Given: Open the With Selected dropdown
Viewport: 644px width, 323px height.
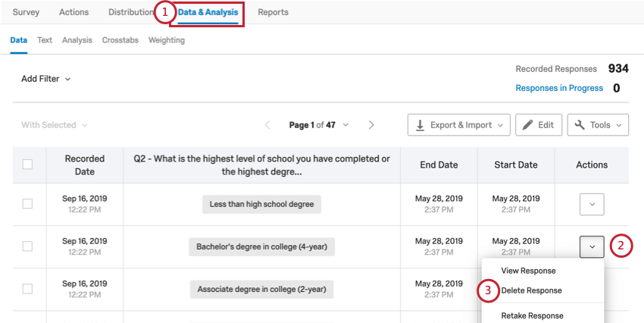Looking at the screenshot, I should (55, 125).
